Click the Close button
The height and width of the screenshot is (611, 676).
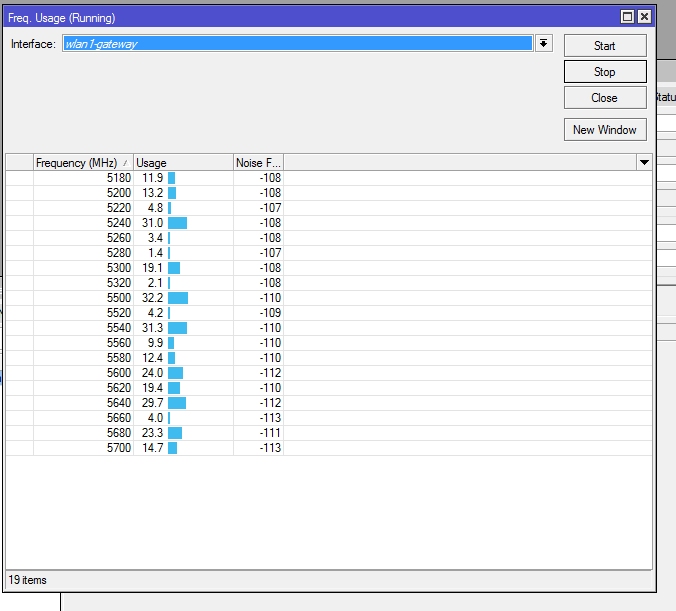pos(605,98)
